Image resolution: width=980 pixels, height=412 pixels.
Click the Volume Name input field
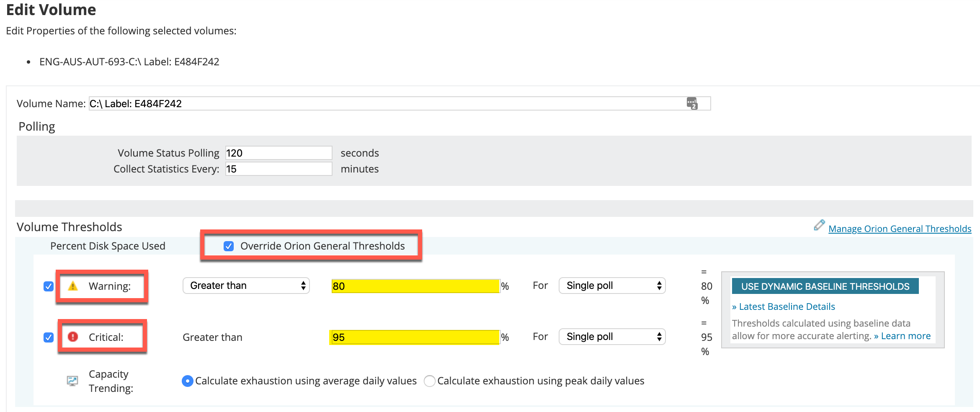click(400, 103)
